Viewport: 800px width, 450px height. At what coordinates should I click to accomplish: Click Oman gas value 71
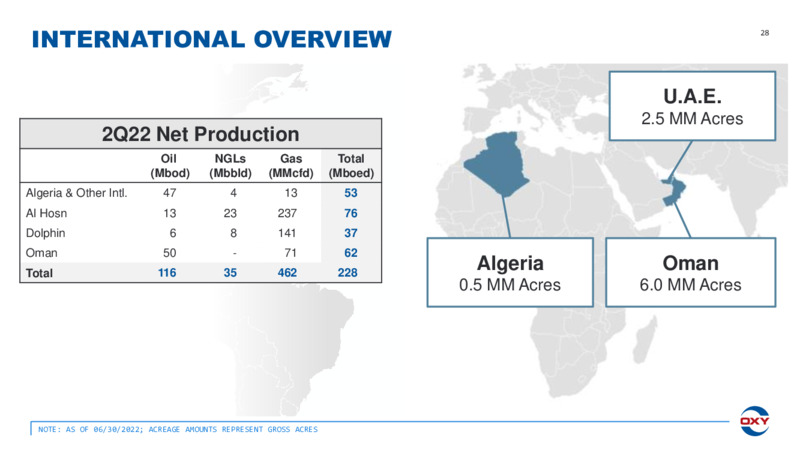[x=291, y=253]
